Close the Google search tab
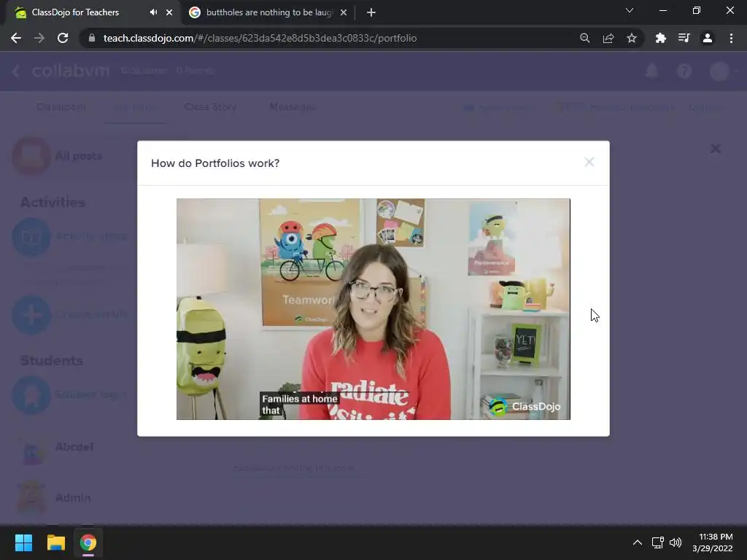 (344, 12)
